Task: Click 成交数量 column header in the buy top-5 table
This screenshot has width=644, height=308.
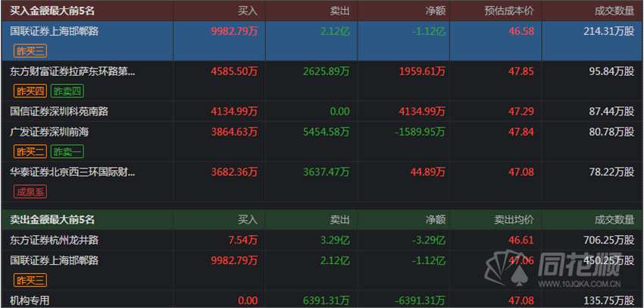Action: pyautogui.click(x=614, y=11)
